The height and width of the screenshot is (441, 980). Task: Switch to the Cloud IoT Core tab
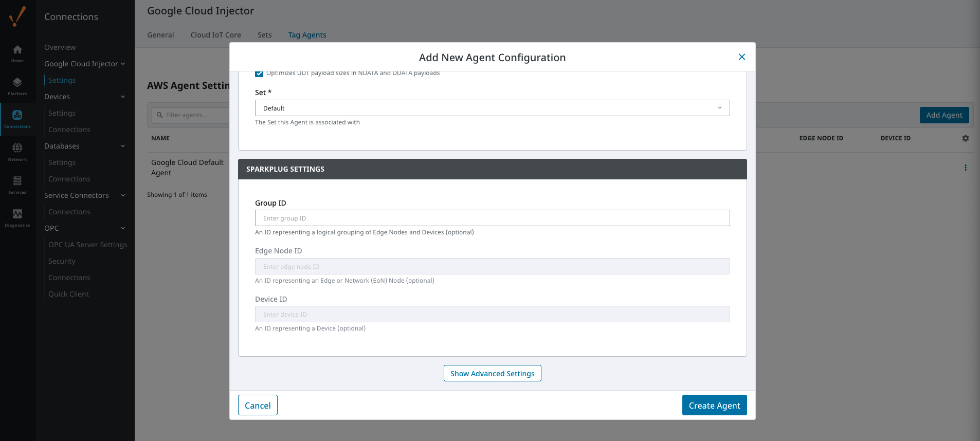tap(215, 35)
